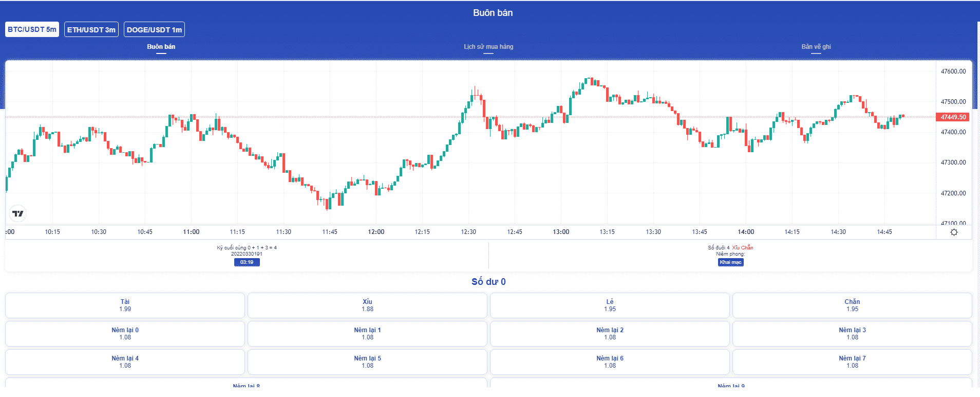The height and width of the screenshot is (397, 980).
Task: Choose Ném lại 7 option
Action: (852, 362)
